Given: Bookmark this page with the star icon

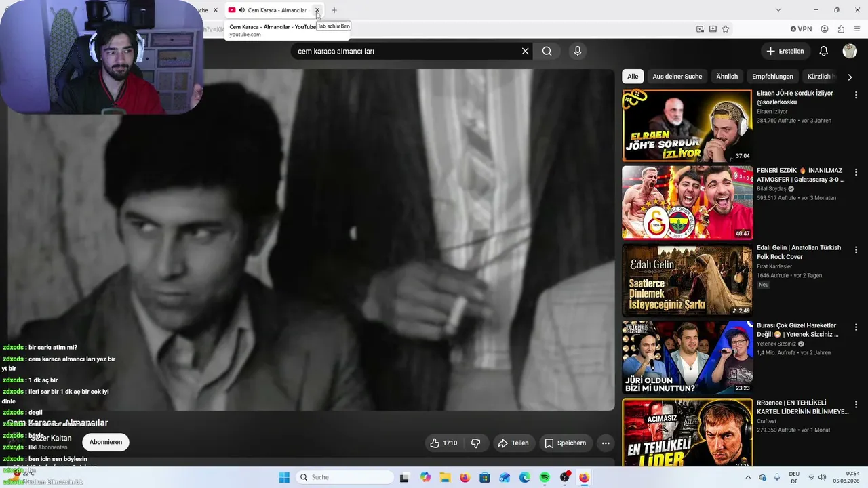Looking at the screenshot, I should tap(726, 29).
